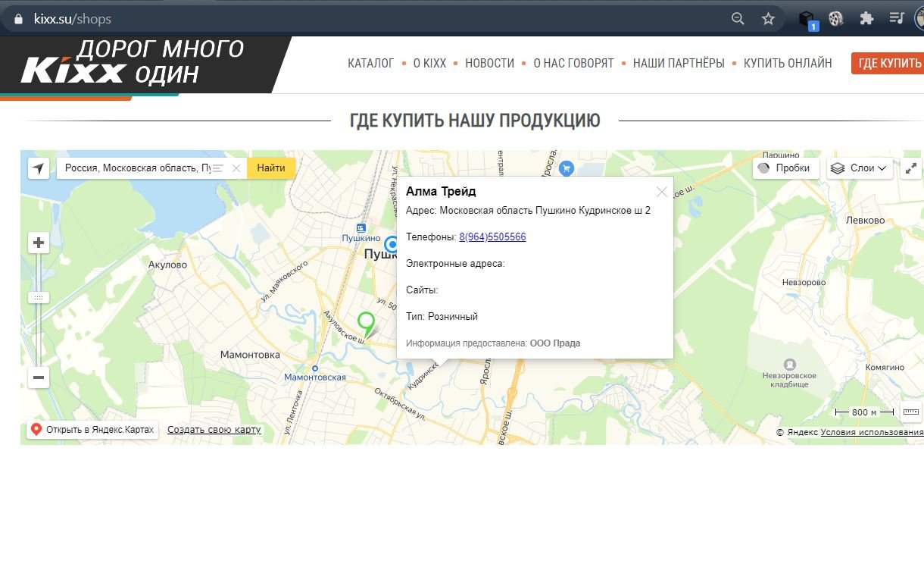
Task: Call phone number 8(964)5505566
Action: pos(492,237)
